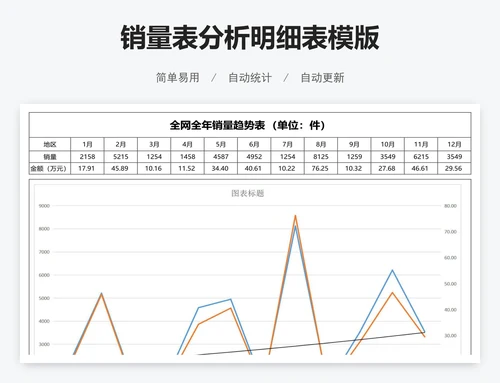The height and width of the screenshot is (383, 500).
Task: Select sales cell 2158
Action: pyautogui.click(x=87, y=157)
